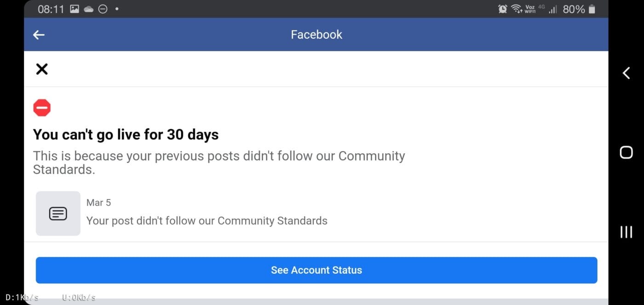Open the Mar 5 post thumbnail
This screenshot has height=305, width=644.
tap(58, 213)
